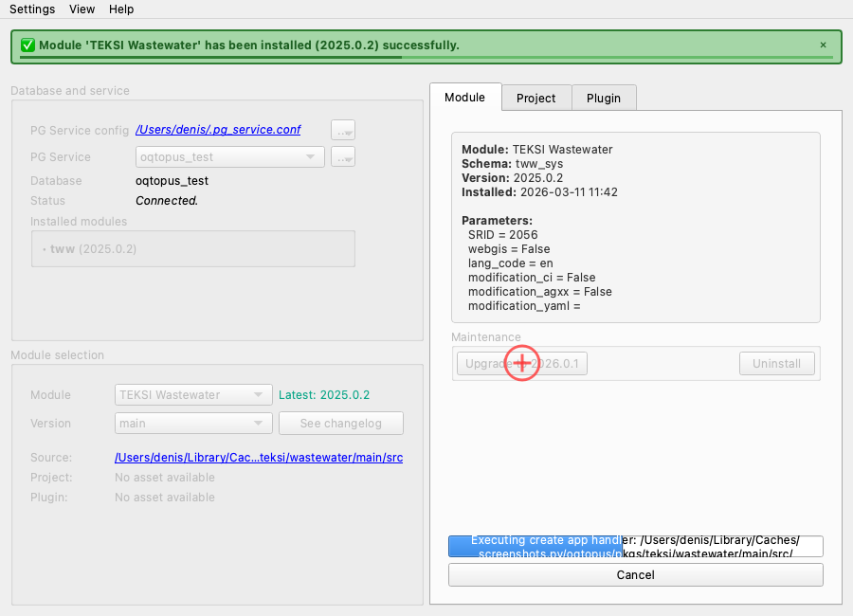Open the options button beside PG Service dropdown
The image size is (853, 616).
(343, 157)
